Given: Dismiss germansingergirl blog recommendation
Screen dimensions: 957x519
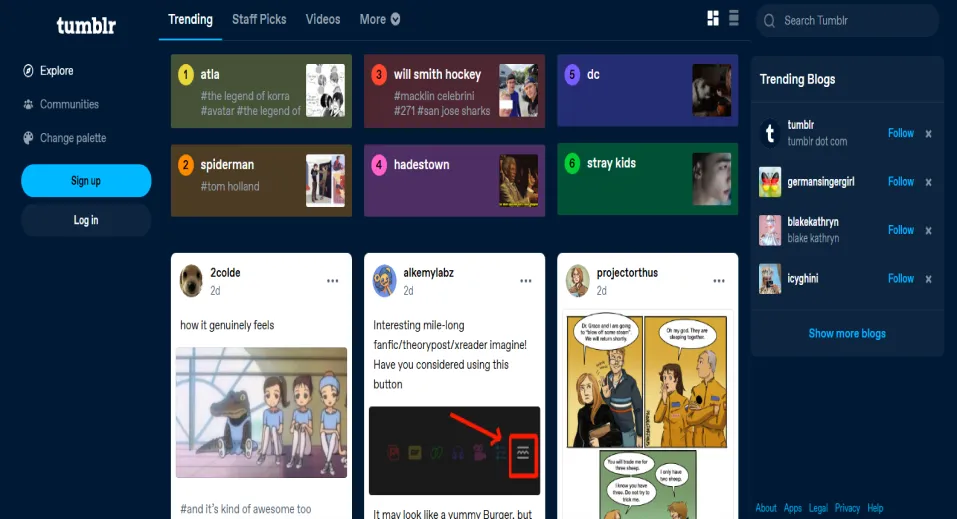Looking at the screenshot, I should [x=928, y=182].
